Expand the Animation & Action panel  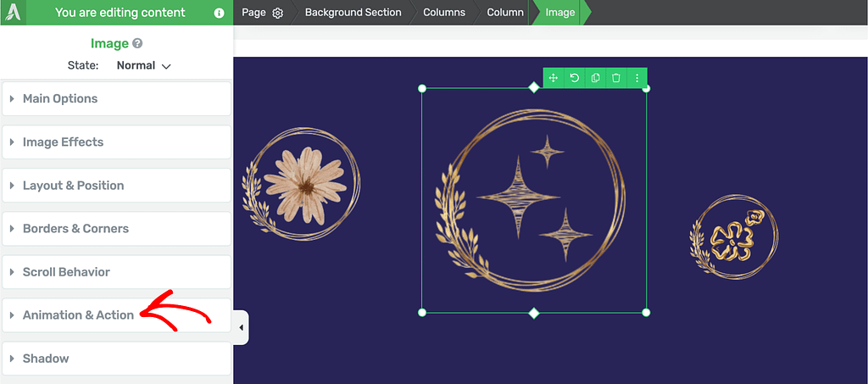[x=116, y=315]
